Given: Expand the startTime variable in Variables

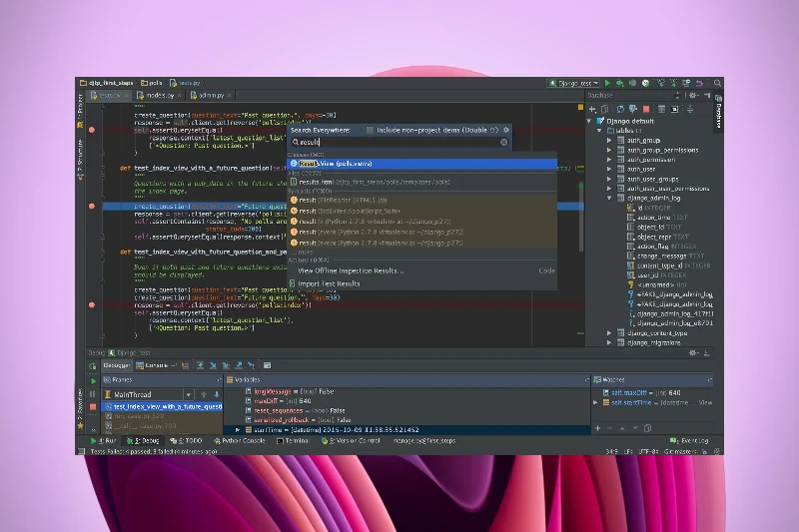Looking at the screenshot, I should pos(238,430).
